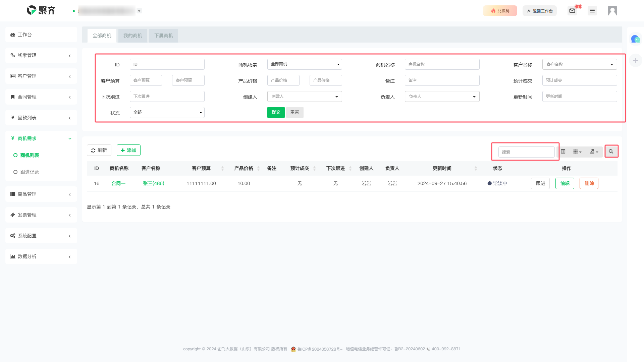Click the 系统配置 gears icon

click(13, 236)
